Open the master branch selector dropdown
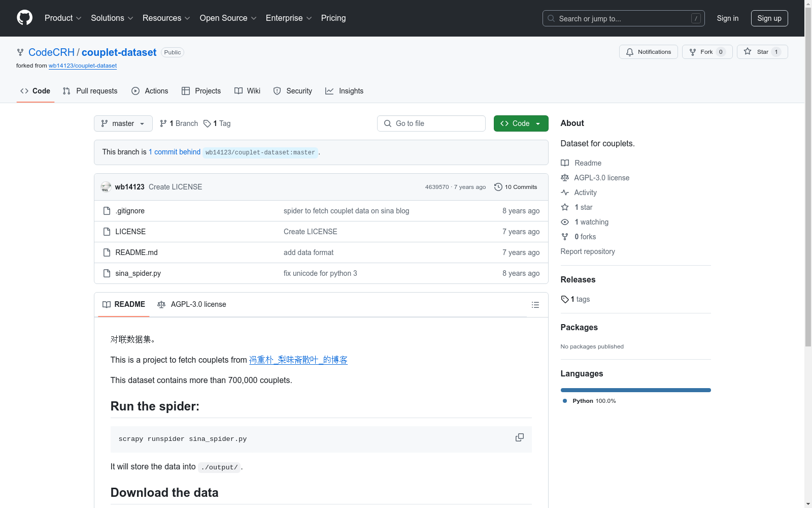812x508 pixels. (x=123, y=123)
